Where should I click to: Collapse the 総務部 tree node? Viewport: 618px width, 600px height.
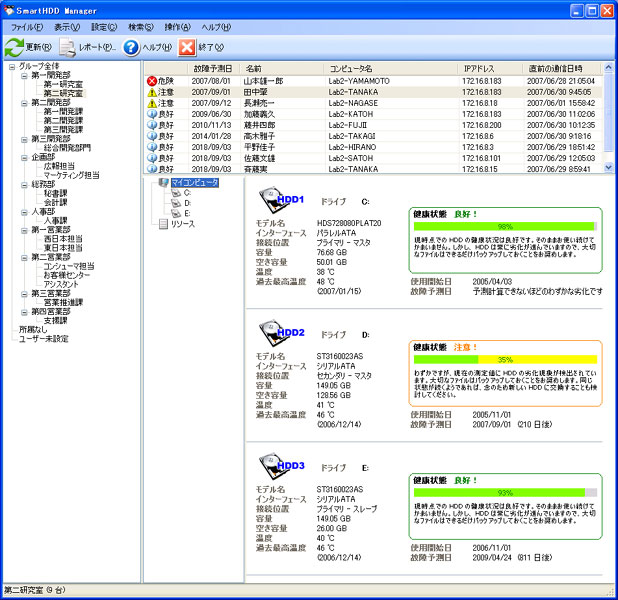[24, 185]
